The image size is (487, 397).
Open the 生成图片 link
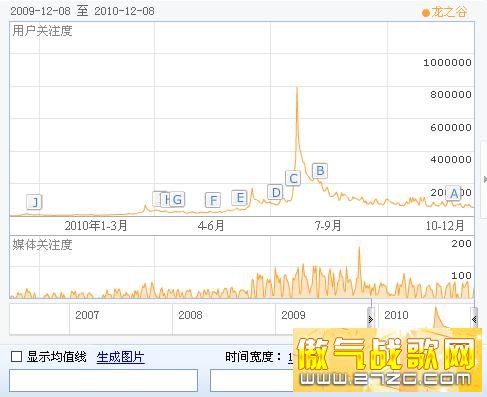pyautogui.click(x=121, y=357)
